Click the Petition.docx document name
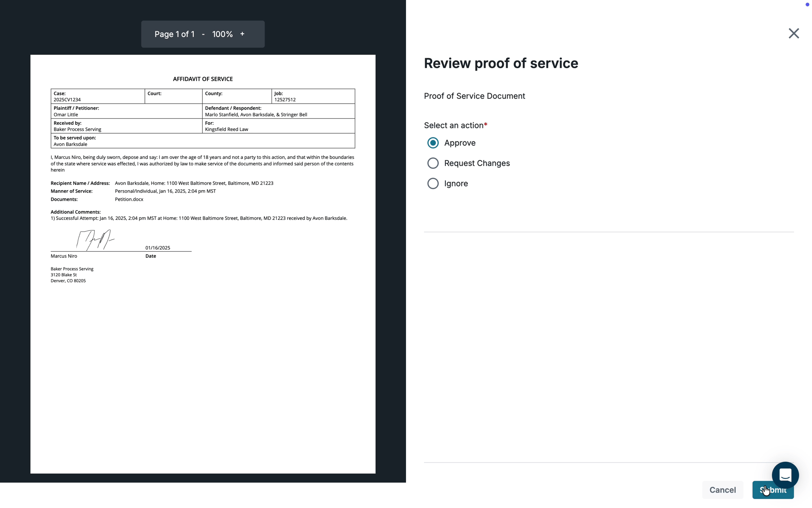812x508 pixels. [x=129, y=200]
